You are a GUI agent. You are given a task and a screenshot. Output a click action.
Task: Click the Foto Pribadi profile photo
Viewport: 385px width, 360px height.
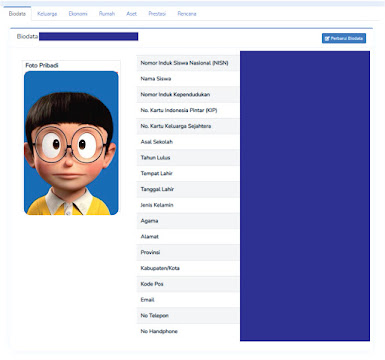(71, 143)
